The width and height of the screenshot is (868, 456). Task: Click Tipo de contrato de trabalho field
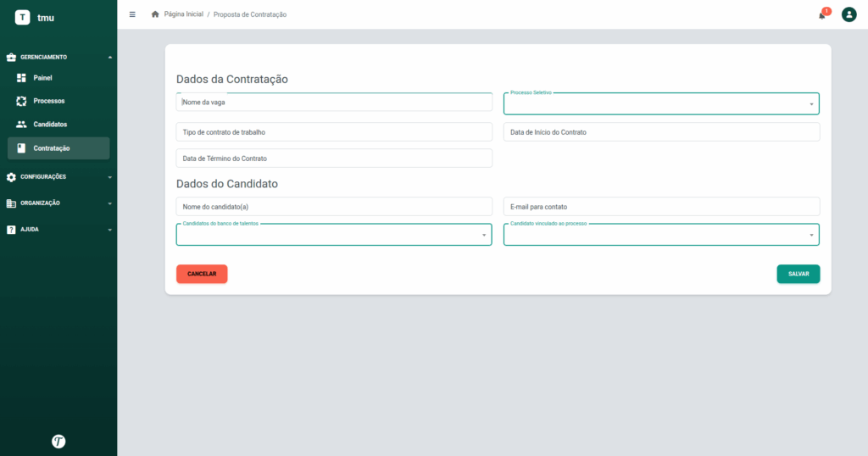(334, 132)
